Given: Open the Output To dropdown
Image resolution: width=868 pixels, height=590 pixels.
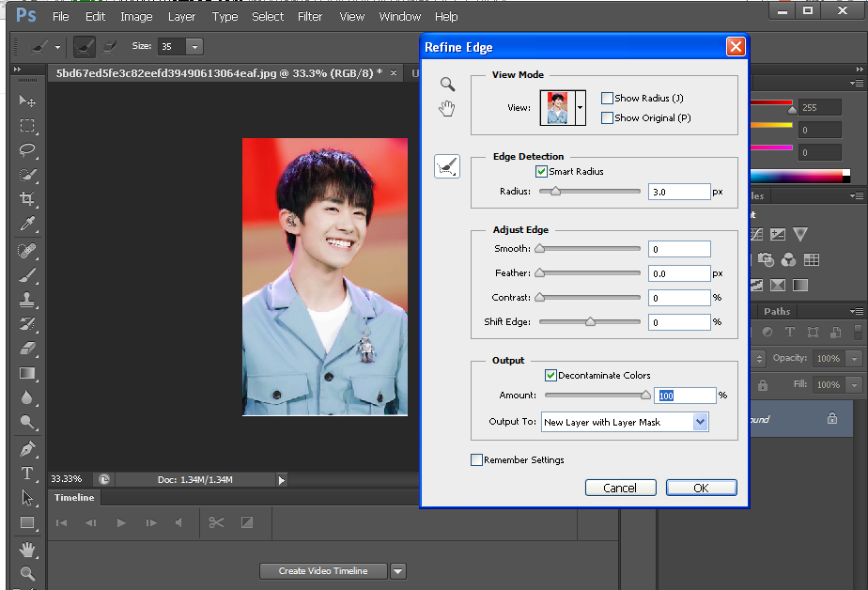Looking at the screenshot, I should click(626, 423).
